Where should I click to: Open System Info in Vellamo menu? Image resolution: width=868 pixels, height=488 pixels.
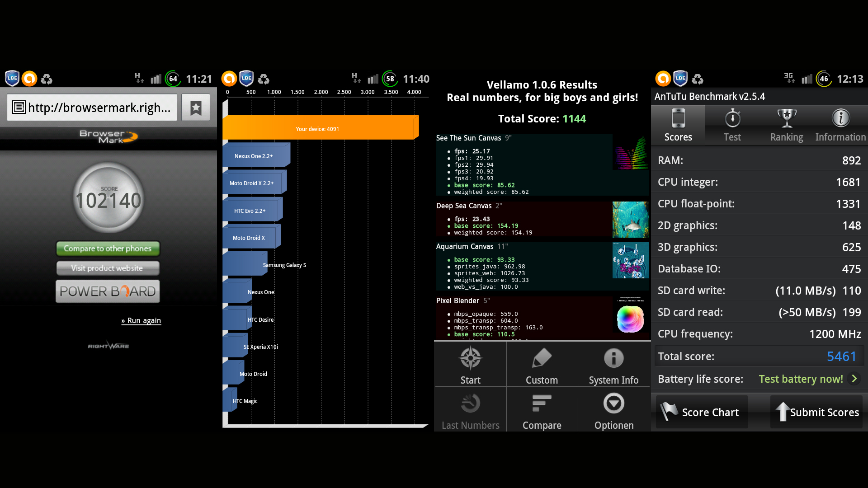tap(613, 364)
